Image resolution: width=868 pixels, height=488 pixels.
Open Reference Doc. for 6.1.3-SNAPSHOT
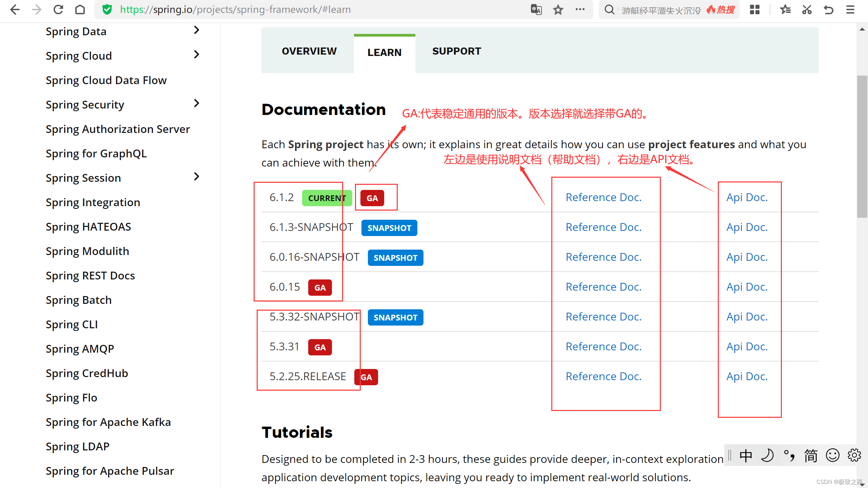pyautogui.click(x=604, y=227)
